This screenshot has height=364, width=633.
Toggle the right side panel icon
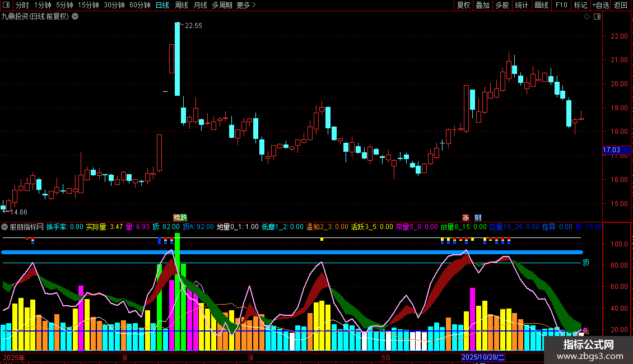597,17
